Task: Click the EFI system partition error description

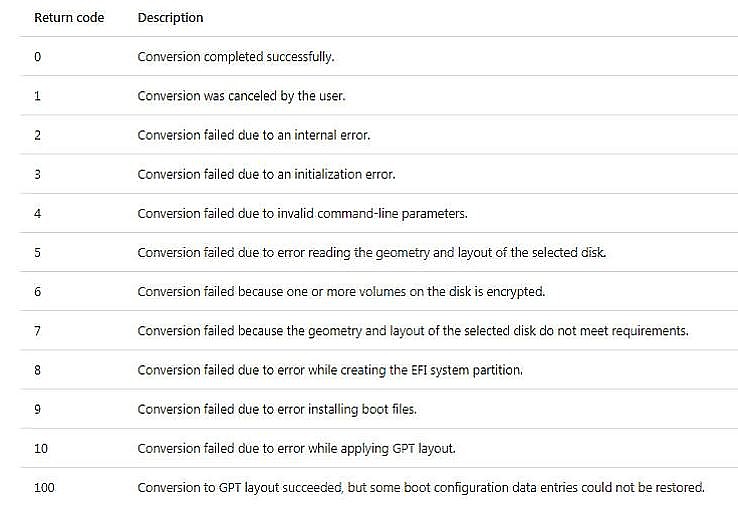Action: (330, 370)
